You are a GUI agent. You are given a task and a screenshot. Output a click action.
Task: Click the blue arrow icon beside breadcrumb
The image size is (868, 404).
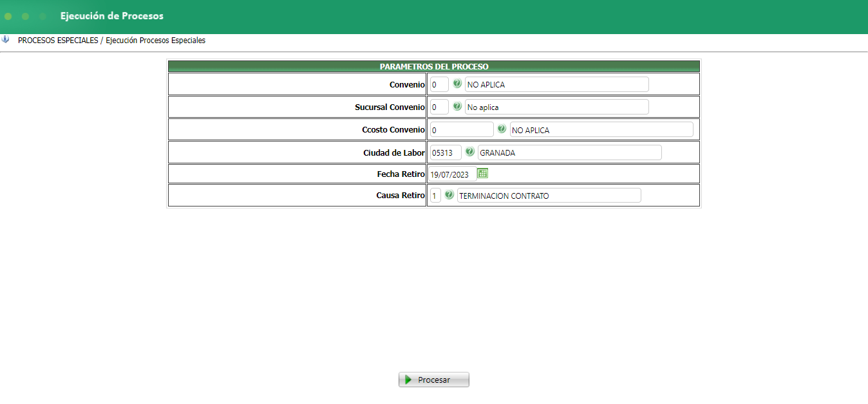6,39
